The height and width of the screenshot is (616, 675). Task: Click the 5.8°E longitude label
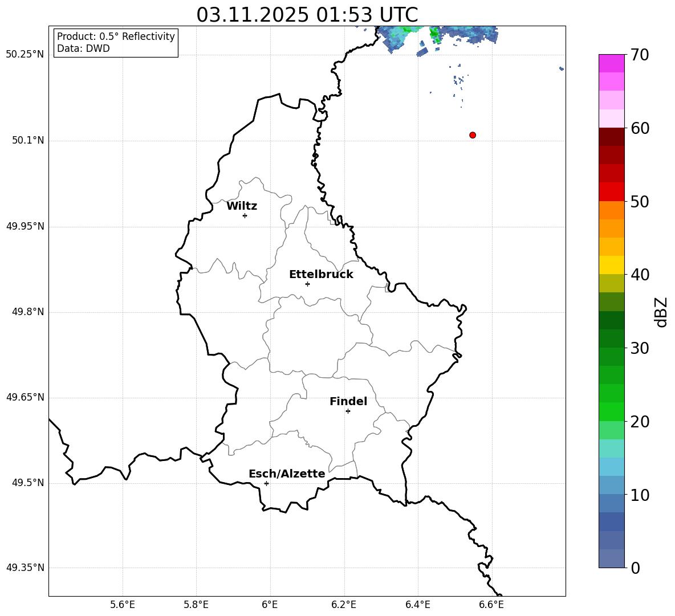coord(196,605)
